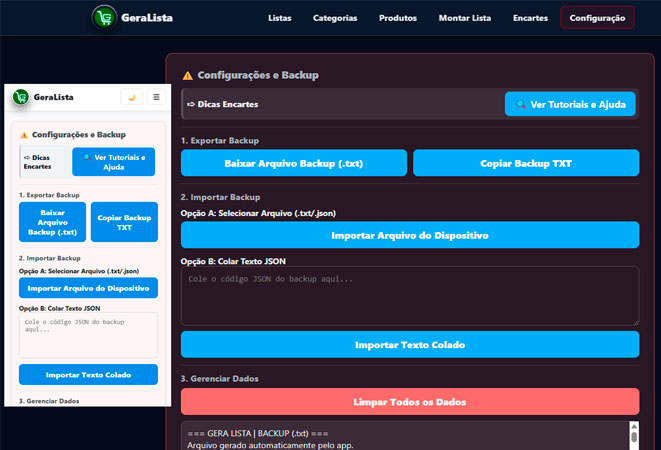The width and height of the screenshot is (661, 450).
Task: Click 'Arquivo gerado automaticamente pelo app.' line
Action: click(x=270, y=445)
